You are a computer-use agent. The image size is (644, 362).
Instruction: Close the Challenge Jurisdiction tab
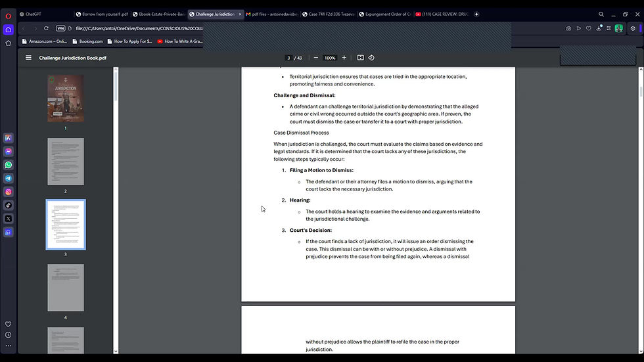(x=241, y=14)
